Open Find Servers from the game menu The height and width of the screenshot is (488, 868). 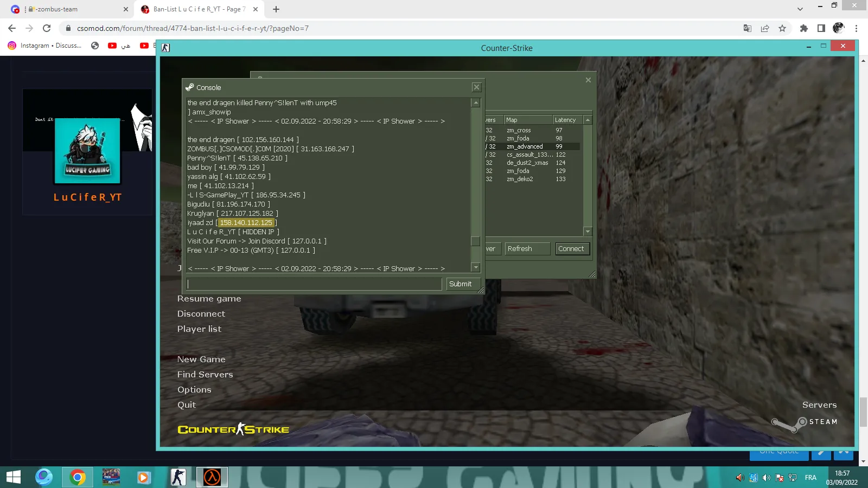pyautogui.click(x=205, y=375)
